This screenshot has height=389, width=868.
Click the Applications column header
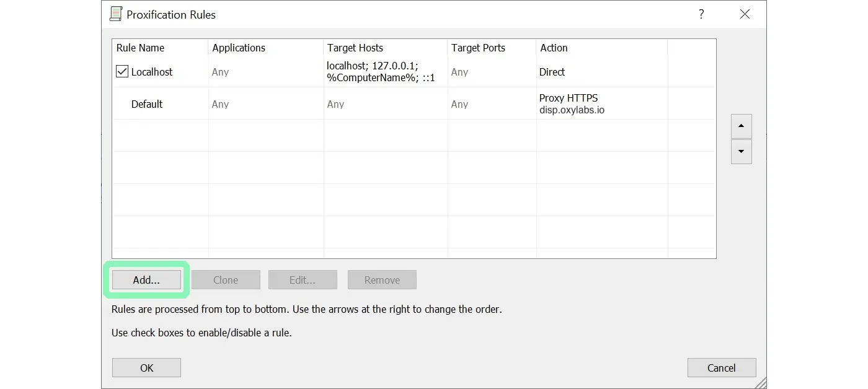click(239, 48)
